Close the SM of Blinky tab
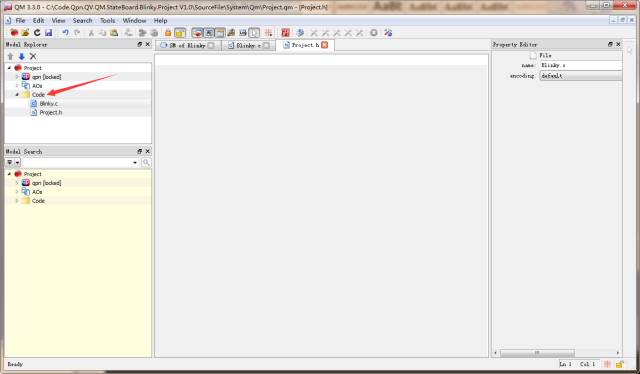640x374 pixels. tap(211, 45)
